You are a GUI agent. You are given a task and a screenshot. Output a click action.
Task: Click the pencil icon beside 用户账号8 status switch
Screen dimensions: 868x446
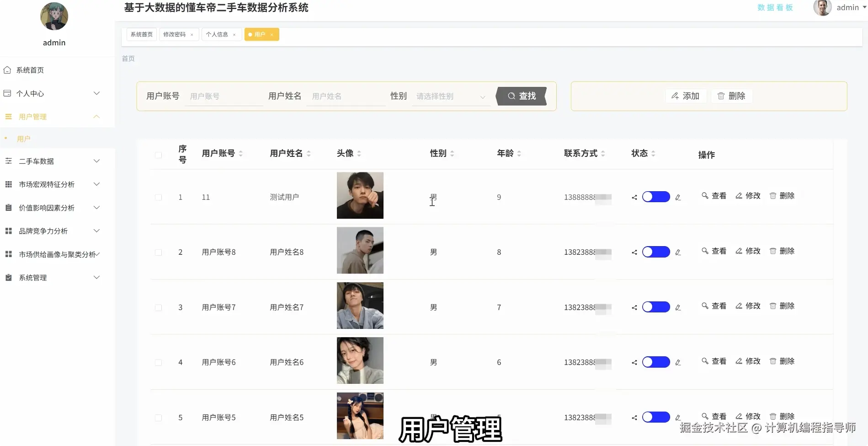pos(678,253)
